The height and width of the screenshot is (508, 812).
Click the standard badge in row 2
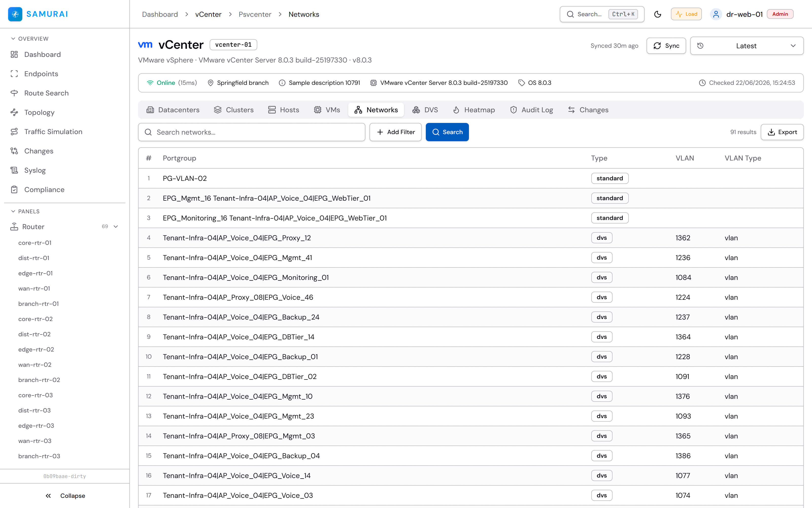coord(610,198)
